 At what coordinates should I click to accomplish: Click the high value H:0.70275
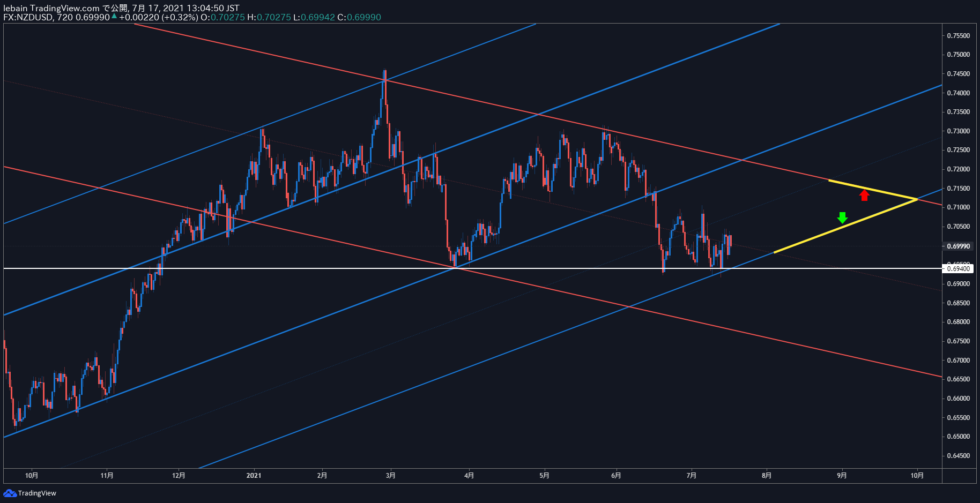(269, 17)
